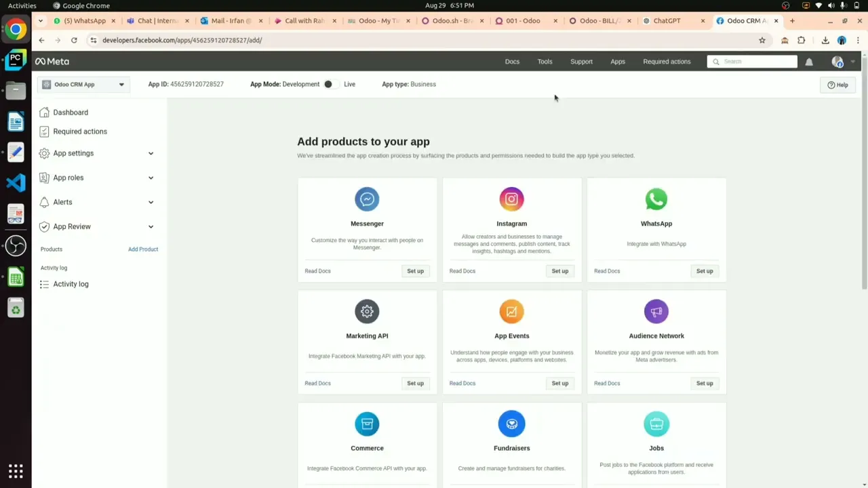
Task: Open OBS Studio from the dock
Action: pos(16,245)
